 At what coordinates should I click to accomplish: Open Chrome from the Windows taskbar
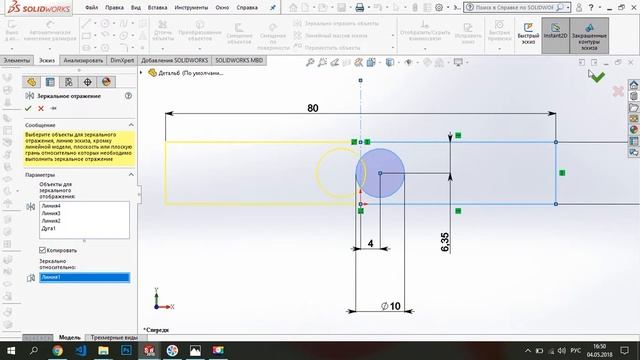(x=58, y=351)
